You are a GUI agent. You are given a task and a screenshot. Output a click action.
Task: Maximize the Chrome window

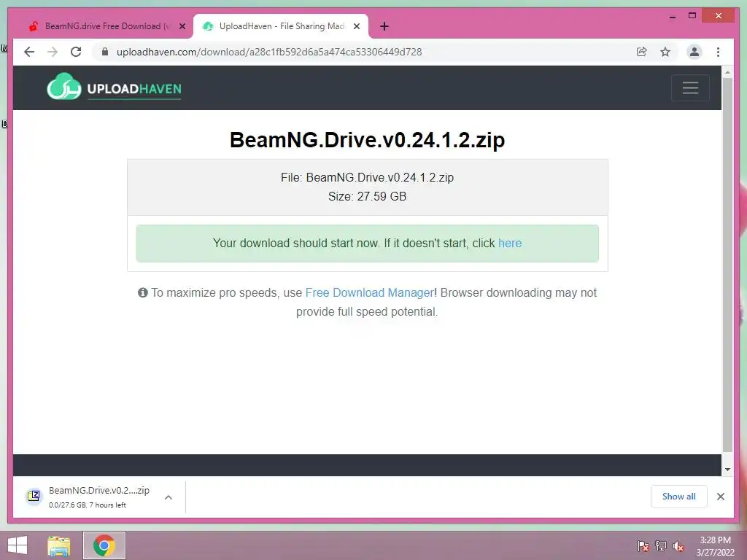(x=692, y=16)
